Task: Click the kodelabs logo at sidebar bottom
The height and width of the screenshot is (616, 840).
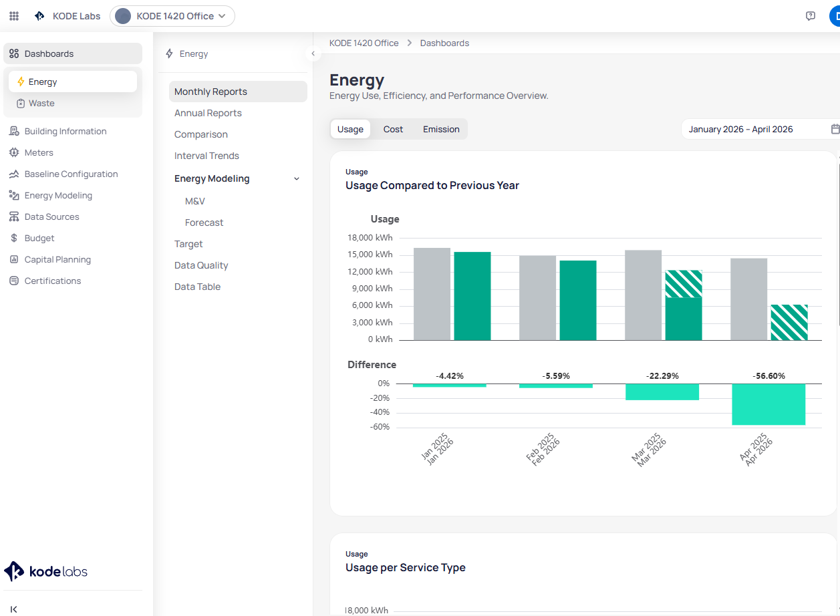Action: pyautogui.click(x=45, y=571)
